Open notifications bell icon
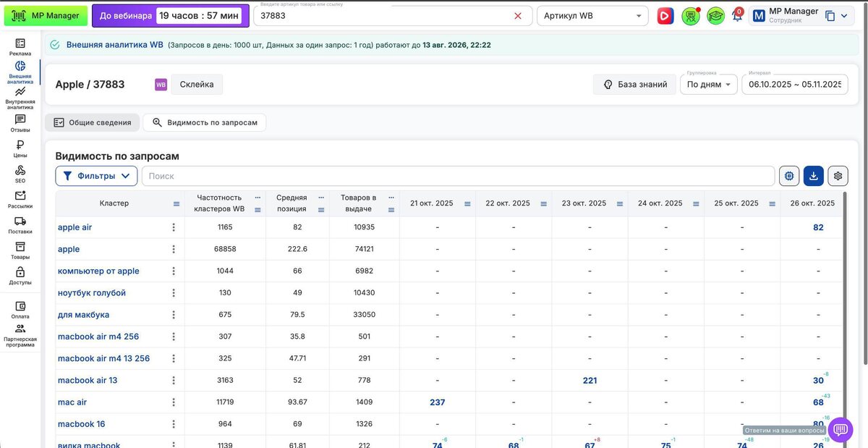The width and height of the screenshot is (868, 448). (x=738, y=15)
